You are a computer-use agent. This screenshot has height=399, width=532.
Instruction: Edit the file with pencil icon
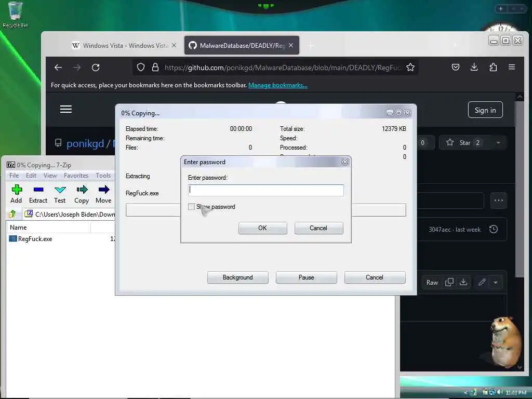[482, 282]
